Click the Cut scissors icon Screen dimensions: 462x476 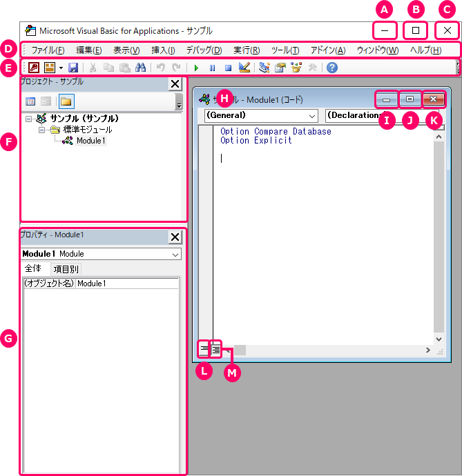coord(93,68)
